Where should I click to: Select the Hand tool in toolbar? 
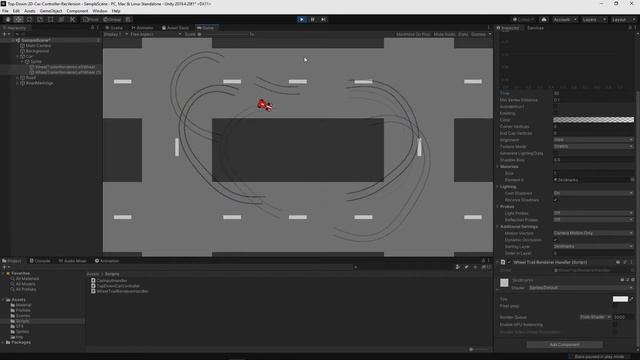pos(8,20)
